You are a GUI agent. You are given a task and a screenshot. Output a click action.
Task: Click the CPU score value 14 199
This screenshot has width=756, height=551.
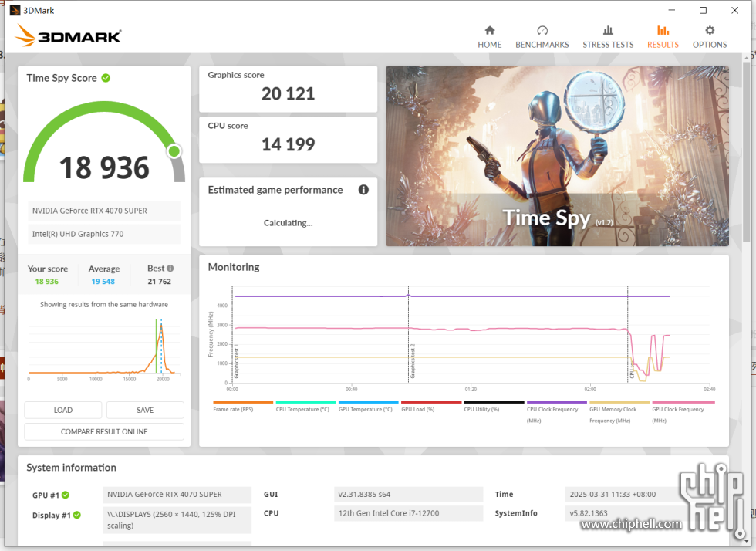[x=288, y=144]
